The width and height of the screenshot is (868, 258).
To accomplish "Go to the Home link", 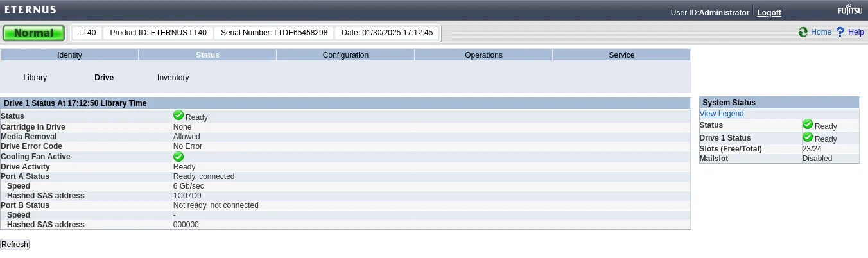I will [821, 32].
